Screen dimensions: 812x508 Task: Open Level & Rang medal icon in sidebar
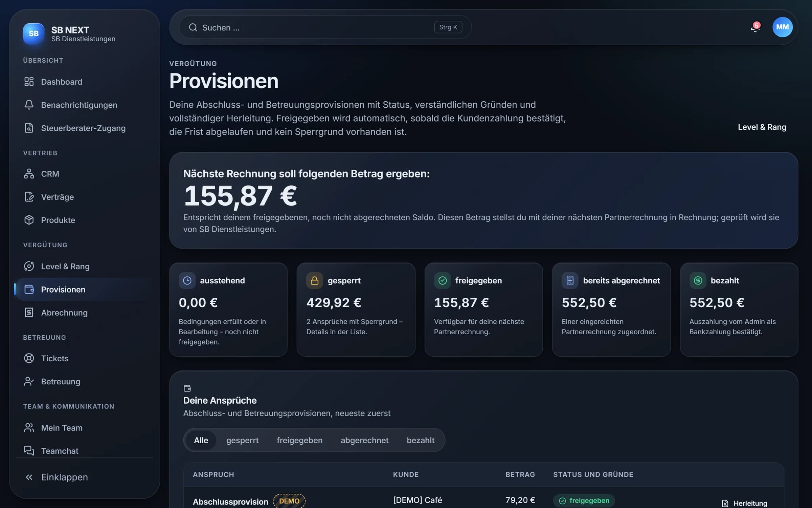point(29,266)
